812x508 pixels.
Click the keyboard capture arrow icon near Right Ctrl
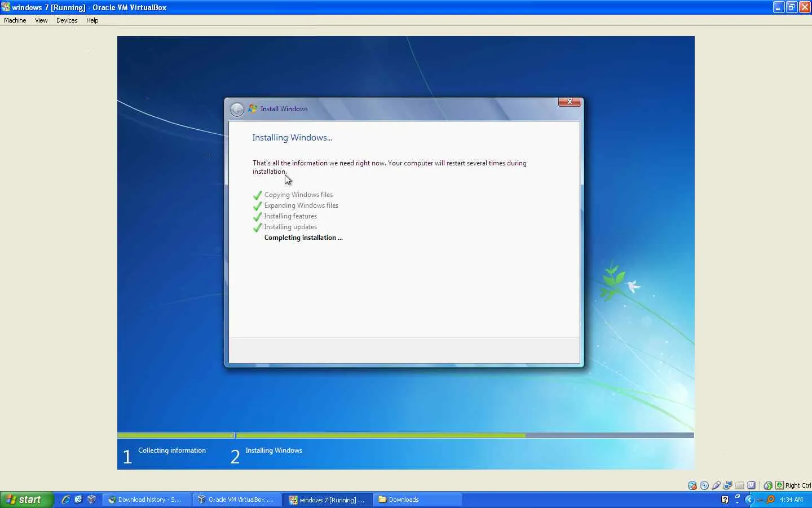point(779,485)
